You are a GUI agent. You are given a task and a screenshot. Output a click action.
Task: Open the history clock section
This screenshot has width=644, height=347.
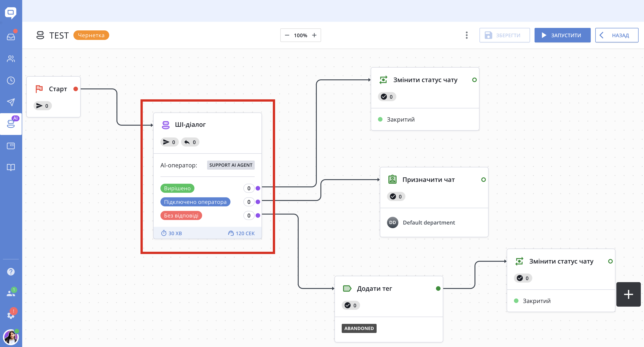(11, 81)
